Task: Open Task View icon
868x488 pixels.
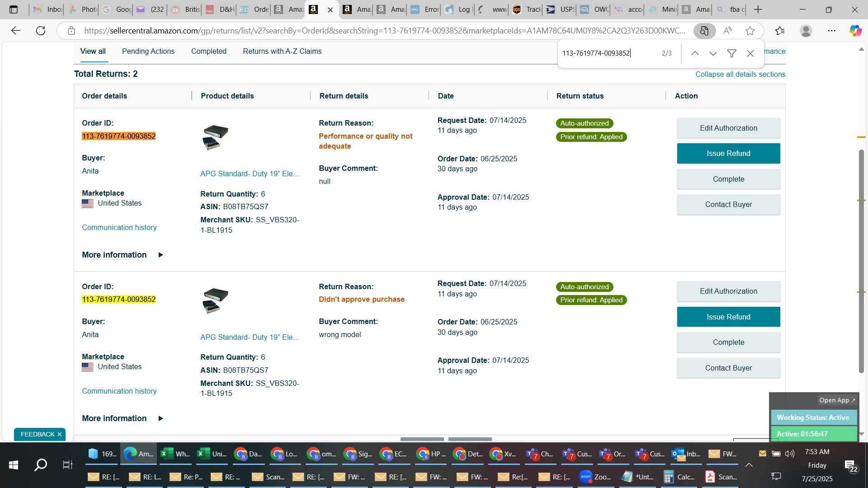Action: tap(67, 465)
